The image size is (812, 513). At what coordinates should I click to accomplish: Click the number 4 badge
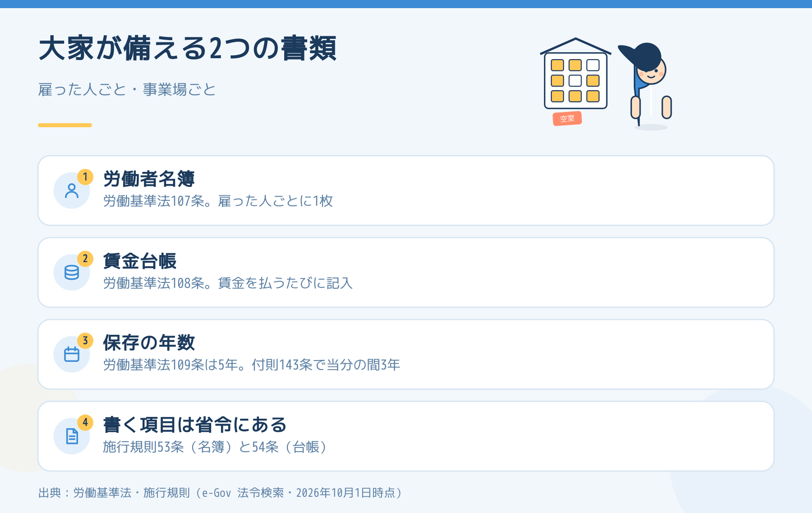coord(85,422)
